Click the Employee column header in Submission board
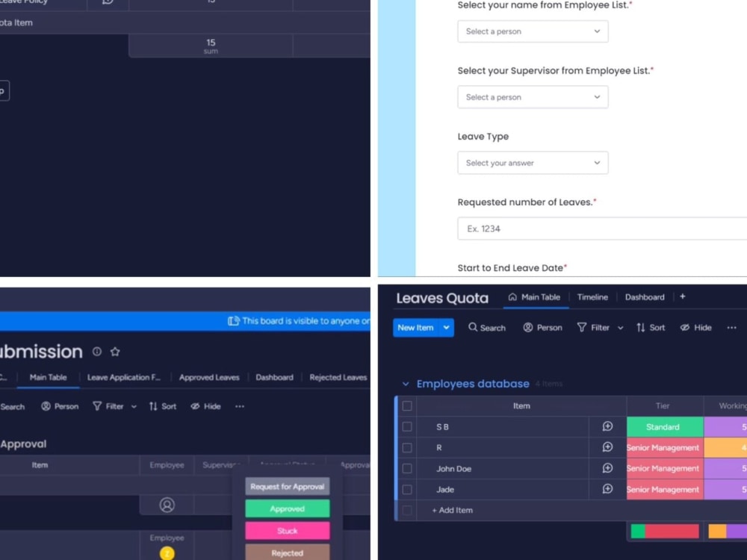 167,464
